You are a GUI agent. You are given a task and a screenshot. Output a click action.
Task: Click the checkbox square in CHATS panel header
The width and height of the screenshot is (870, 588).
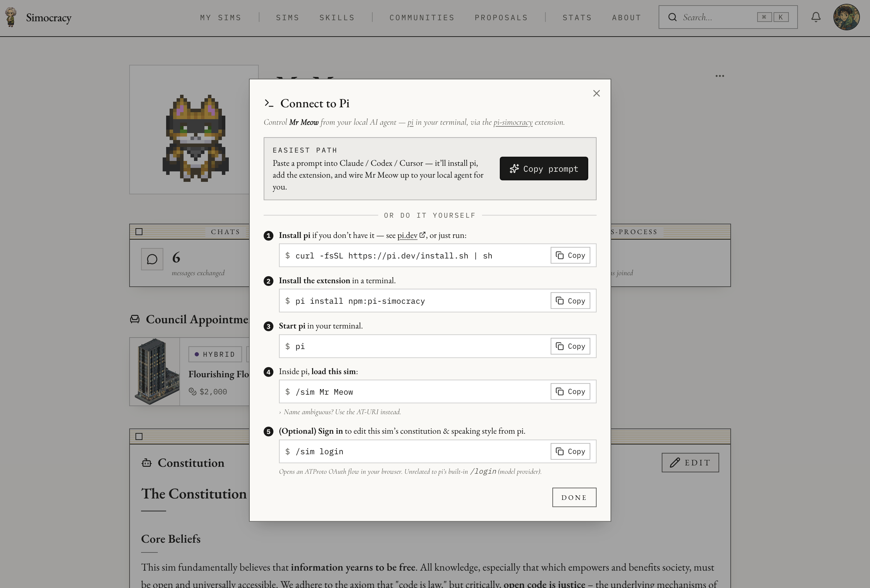pyautogui.click(x=139, y=232)
